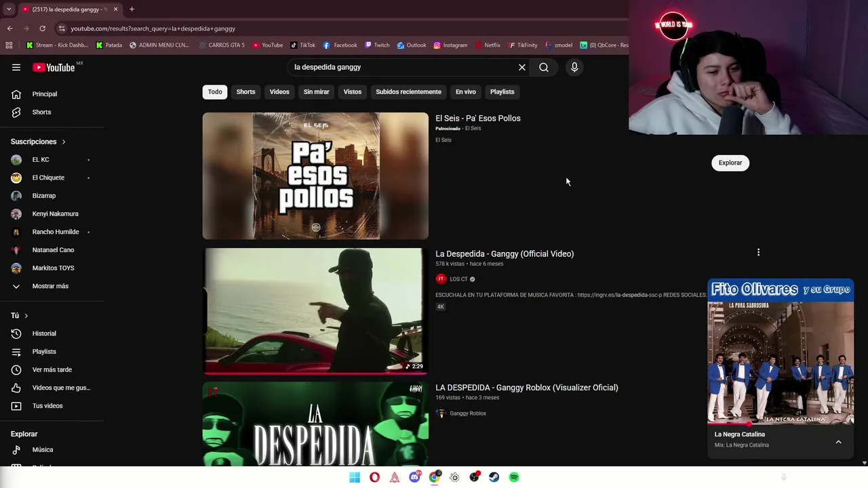Open the YouTube hamburger guide menu

(x=16, y=67)
